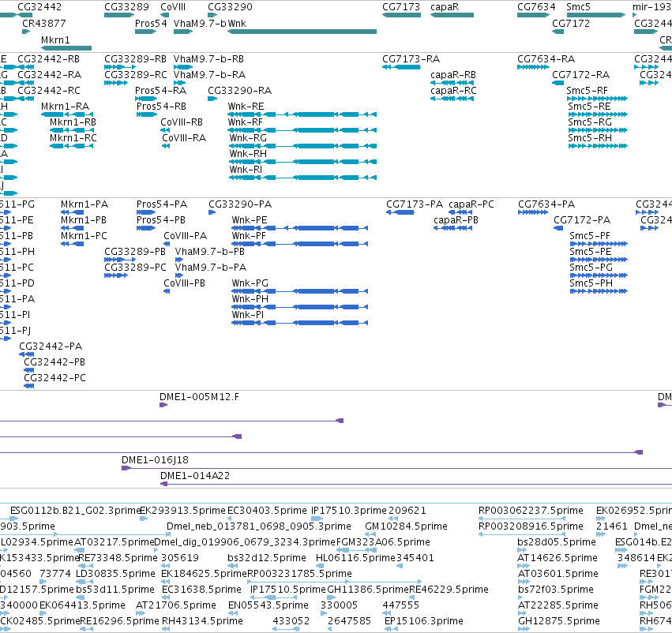
Task: Click the CG7172 gene glyph
Action: [x=558, y=32]
